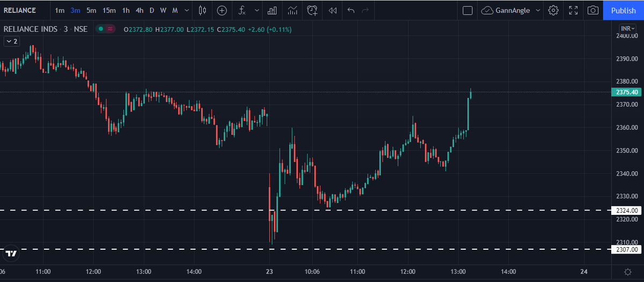Image resolution: width=644 pixels, height=282 pixels.
Task: Create an alert with the alarm clock icon
Action: tap(312, 10)
